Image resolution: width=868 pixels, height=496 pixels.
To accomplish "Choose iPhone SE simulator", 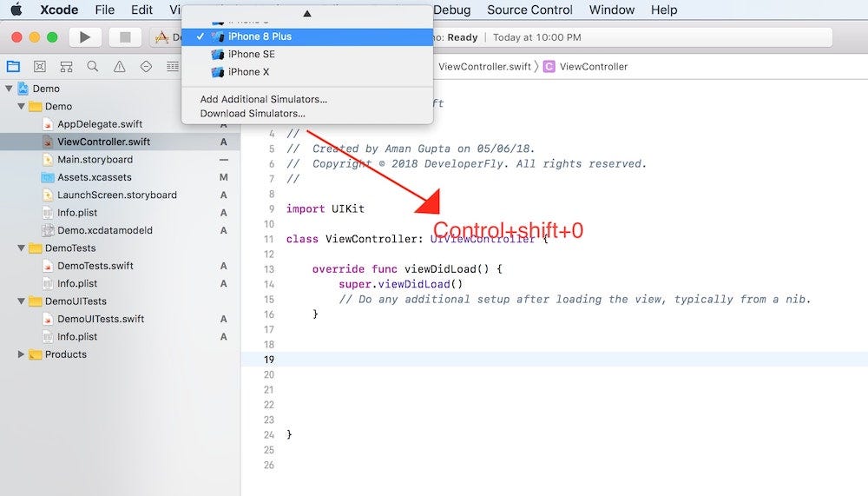I will pos(307,55).
